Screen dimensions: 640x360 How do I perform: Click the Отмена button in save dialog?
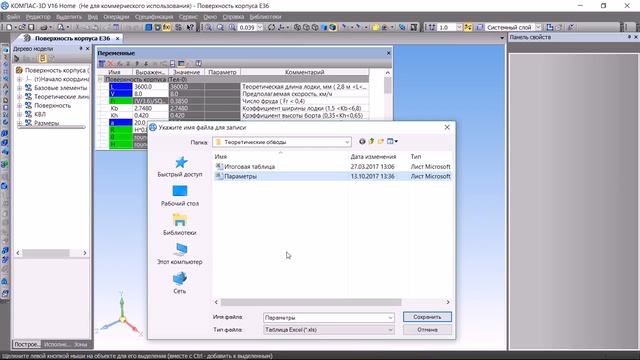(427, 329)
